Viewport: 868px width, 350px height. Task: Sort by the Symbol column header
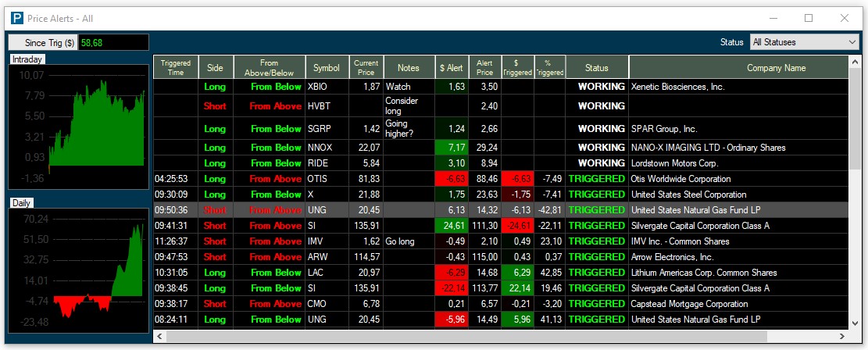click(327, 68)
